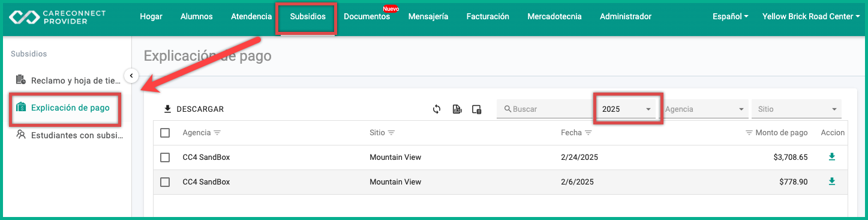
Task: Expand the Español language dropdown
Action: tap(730, 17)
